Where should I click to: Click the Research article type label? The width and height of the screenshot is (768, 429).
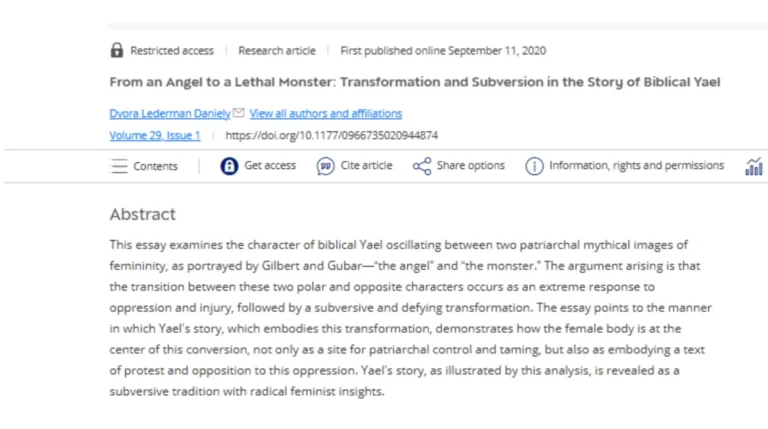[x=277, y=50]
